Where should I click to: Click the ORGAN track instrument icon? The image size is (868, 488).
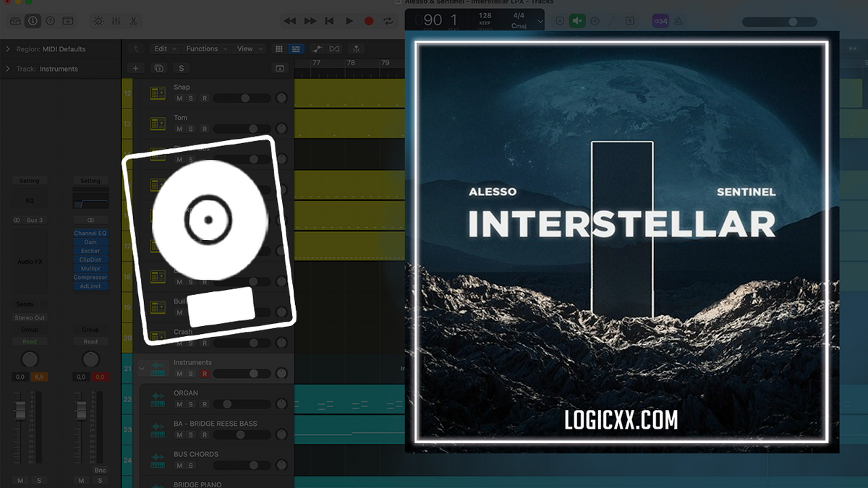point(158,399)
